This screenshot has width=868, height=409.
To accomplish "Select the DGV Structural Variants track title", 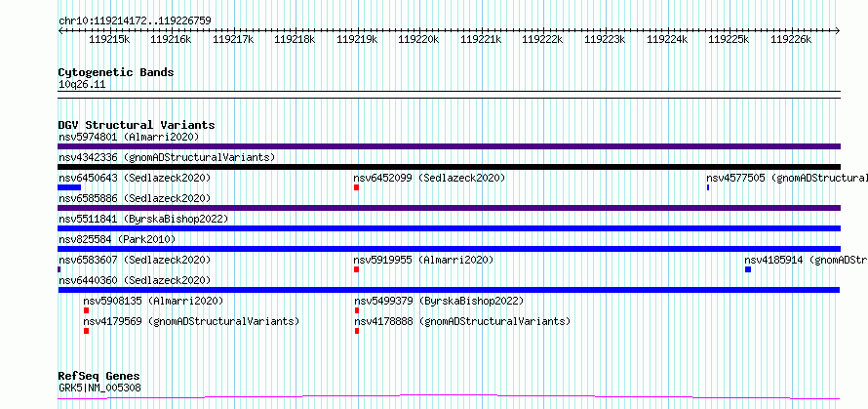I will [137, 125].
